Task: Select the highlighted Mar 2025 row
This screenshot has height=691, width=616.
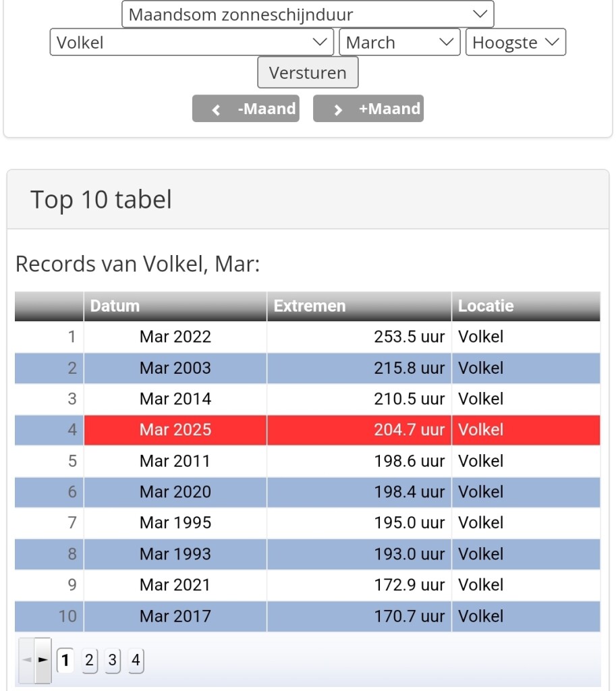Action: (175, 430)
